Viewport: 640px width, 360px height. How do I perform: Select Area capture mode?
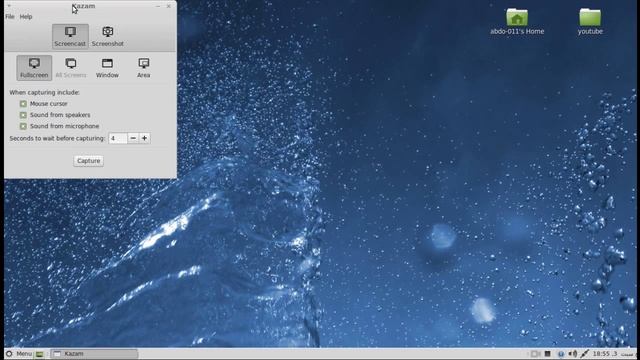(x=144, y=68)
